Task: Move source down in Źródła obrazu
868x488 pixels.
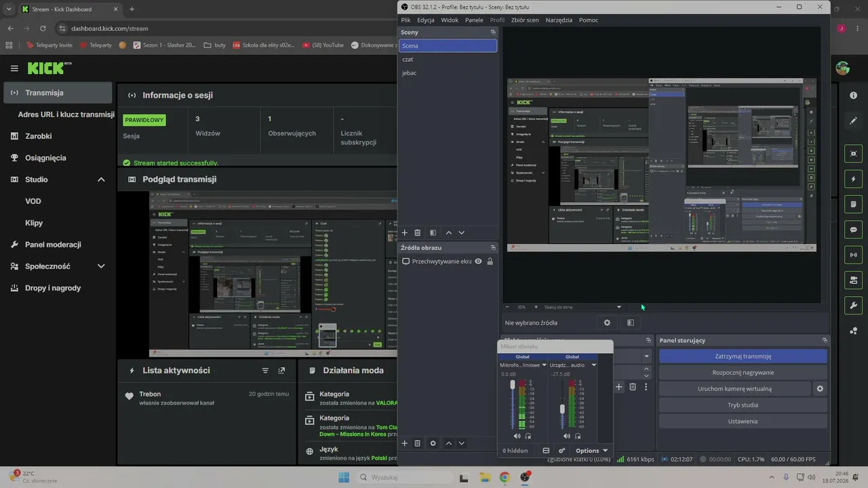Action: pos(462,443)
